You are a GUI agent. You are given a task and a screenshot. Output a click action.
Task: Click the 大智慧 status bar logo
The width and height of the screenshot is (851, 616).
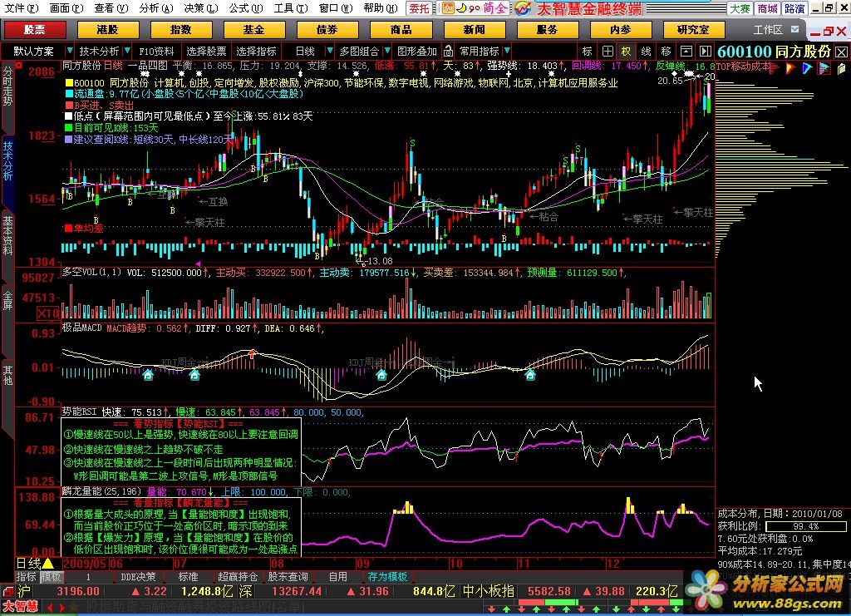click(20, 606)
